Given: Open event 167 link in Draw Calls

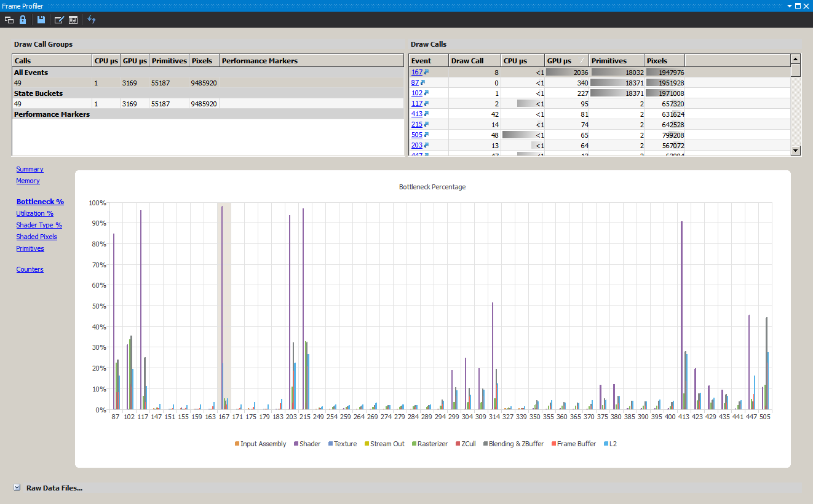Looking at the screenshot, I should 417,72.
